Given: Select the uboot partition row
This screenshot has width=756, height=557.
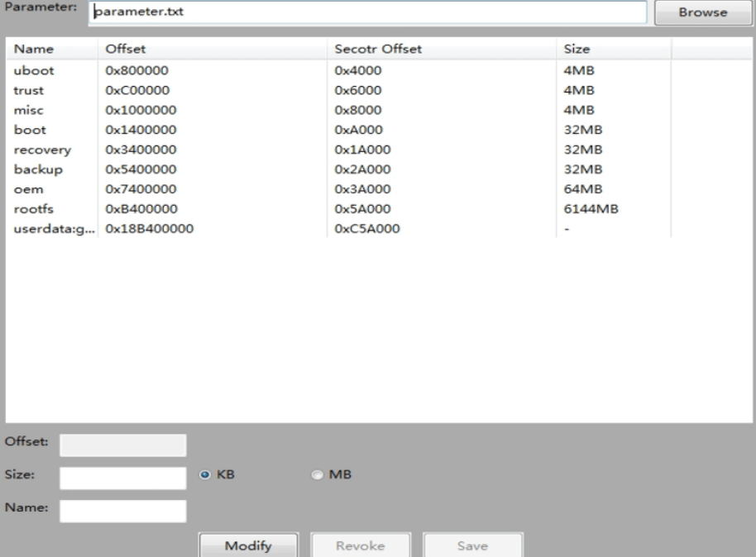Looking at the screenshot, I should pyautogui.click(x=338, y=70).
